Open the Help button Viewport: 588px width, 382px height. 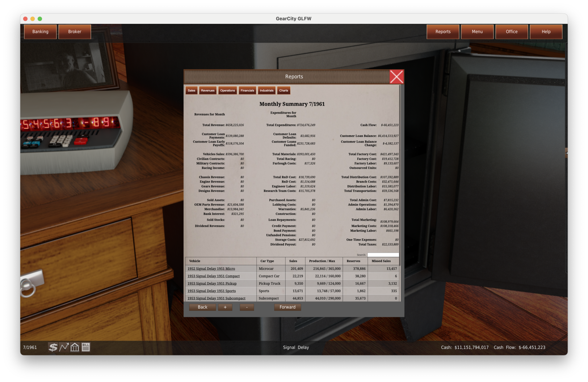(x=546, y=32)
